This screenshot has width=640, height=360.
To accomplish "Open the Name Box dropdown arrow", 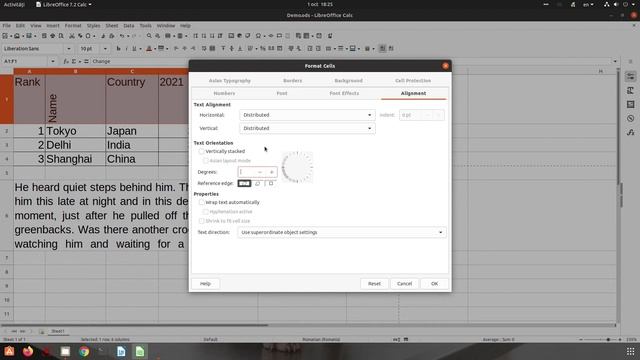I will pyautogui.click(x=53, y=61).
